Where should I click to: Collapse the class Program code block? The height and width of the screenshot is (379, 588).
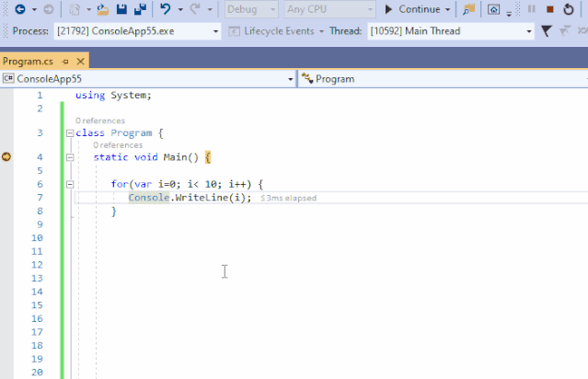coord(70,133)
